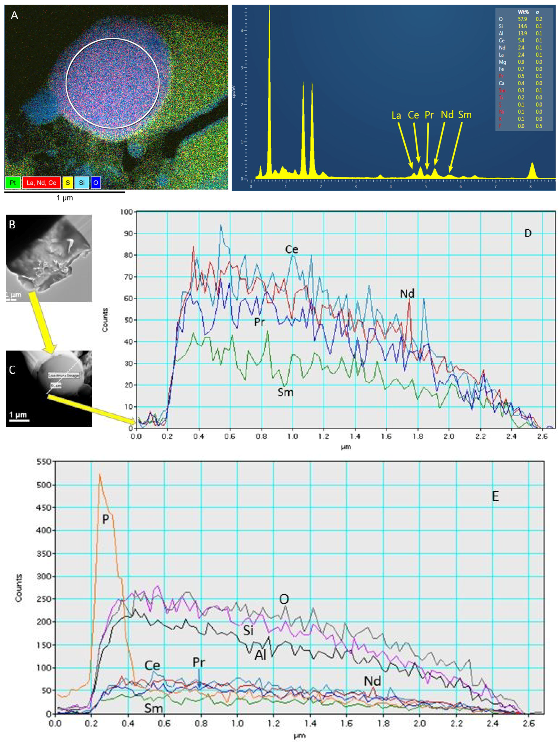Click the Al curve label in panel E
Image resolution: width=560 pixels, height=743 pixels.
pos(261,655)
